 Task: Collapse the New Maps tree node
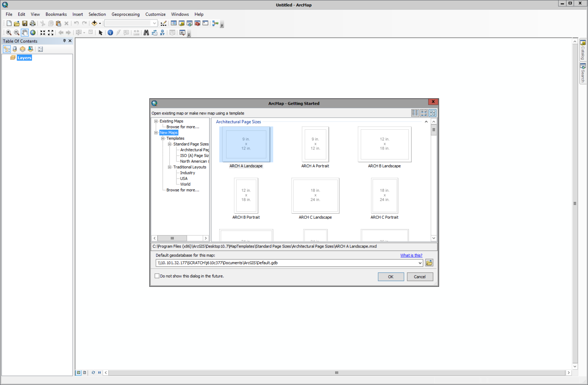(156, 133)
